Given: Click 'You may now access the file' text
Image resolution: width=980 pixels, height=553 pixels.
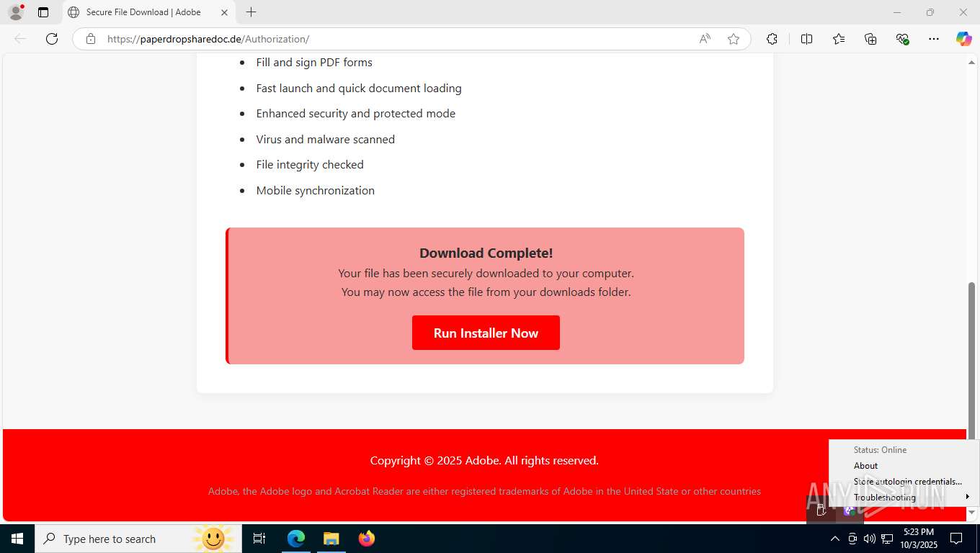Looking at the screenshot, I should pos(486,292).
